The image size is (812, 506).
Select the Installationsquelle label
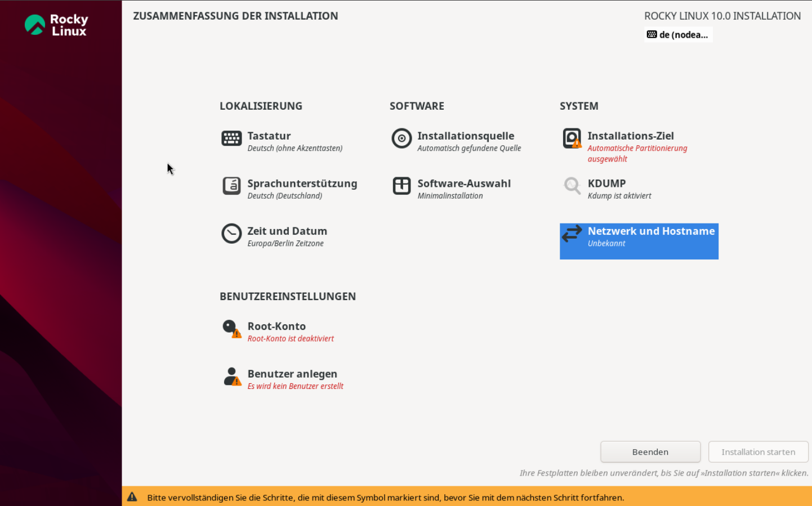(x=466, y=136)
